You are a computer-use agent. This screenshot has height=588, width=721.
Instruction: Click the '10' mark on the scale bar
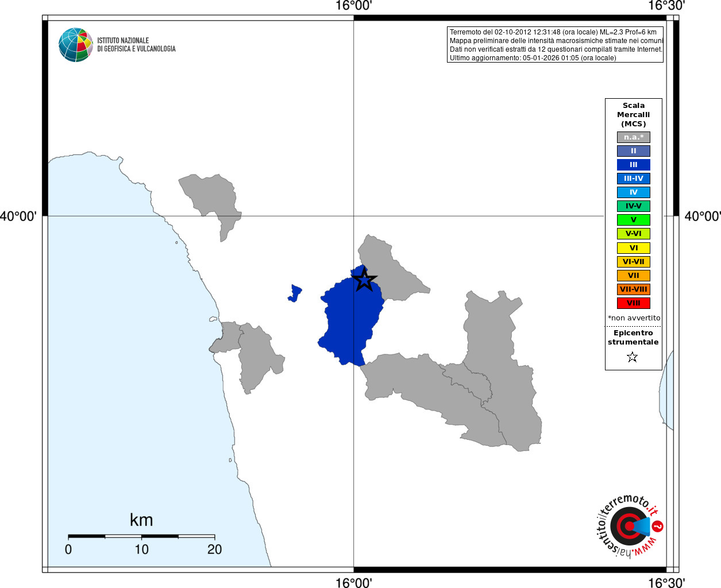pyautogui.click(x=141, y=550)
